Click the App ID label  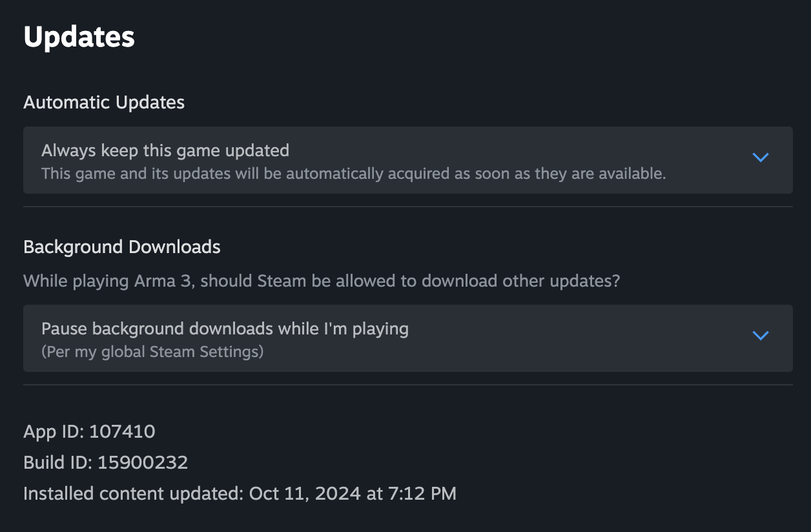pyautogui.click(x=54, y=431)
